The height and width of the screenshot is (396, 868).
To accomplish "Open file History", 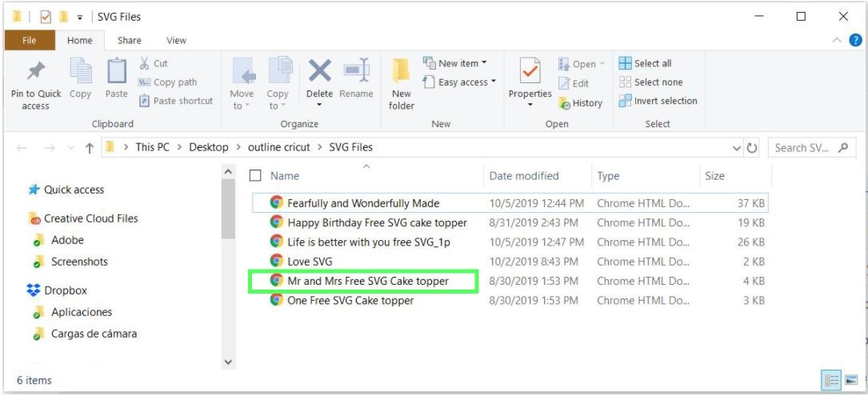I will click(580, 102).
